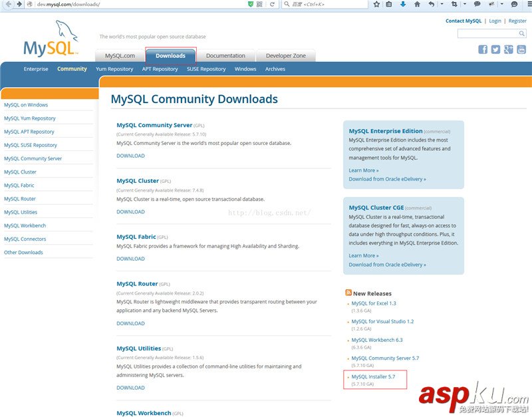The image size is (532, 417).
Task: Expand the dropdown arrow next to crop icon
Action: pos(465,4)
